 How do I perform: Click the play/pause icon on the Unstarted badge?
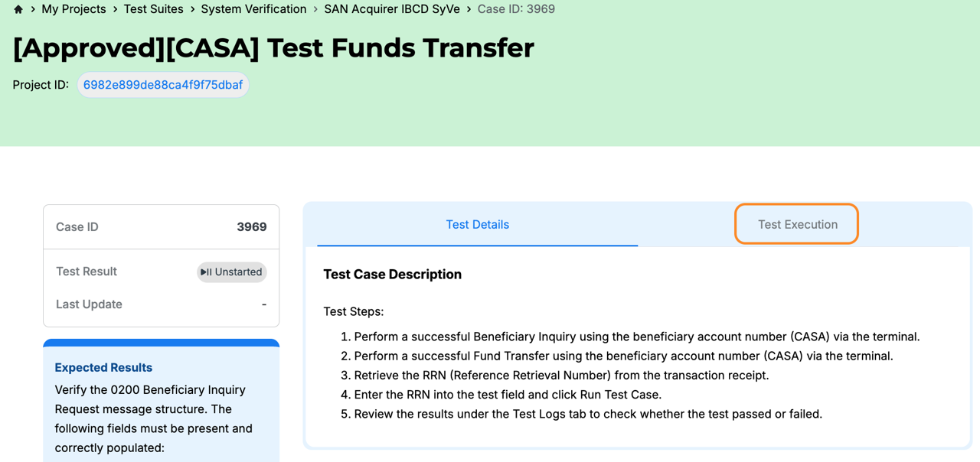207,272
